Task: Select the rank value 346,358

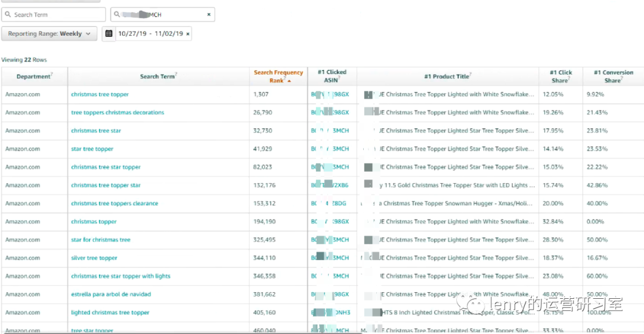Action: coord(264,276)
